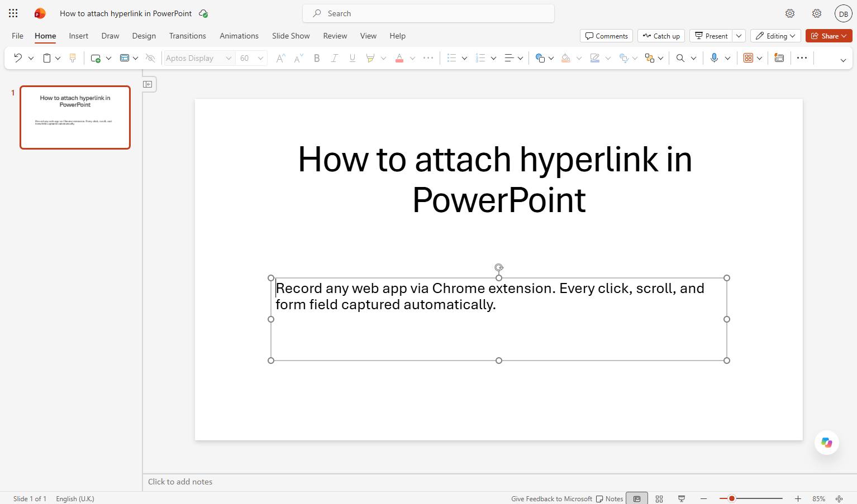Image resolution: width=857 pixels, height=504 pixels.
Task: Open the Present dropdown arrow
Action: [x=739, y=36]
